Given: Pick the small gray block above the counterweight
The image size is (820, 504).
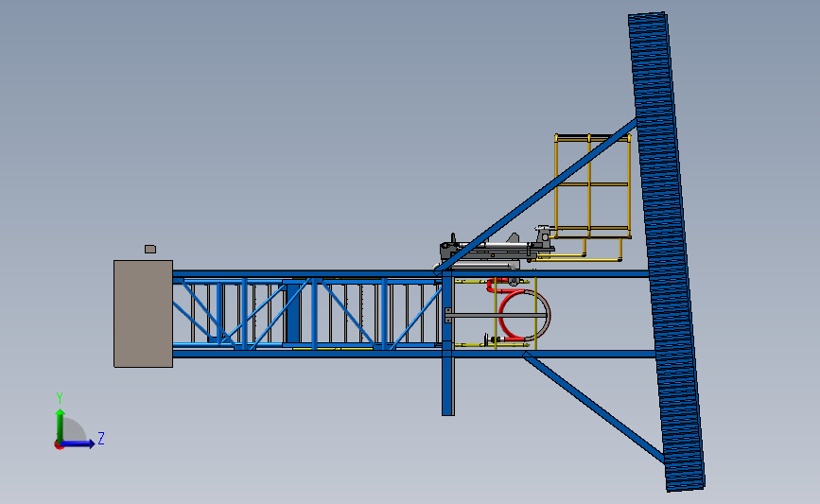Looking at the screenshot, I should 150,249.
